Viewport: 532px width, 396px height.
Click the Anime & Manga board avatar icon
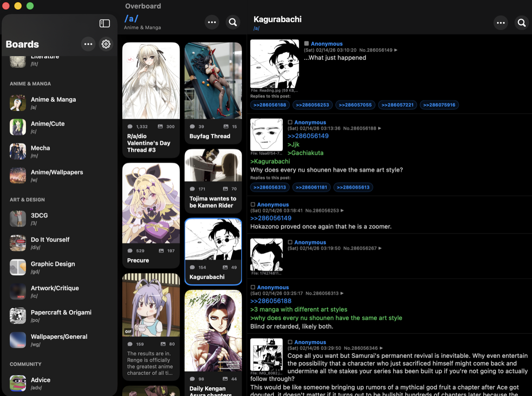pyautogui.click(x=18, y=103)
